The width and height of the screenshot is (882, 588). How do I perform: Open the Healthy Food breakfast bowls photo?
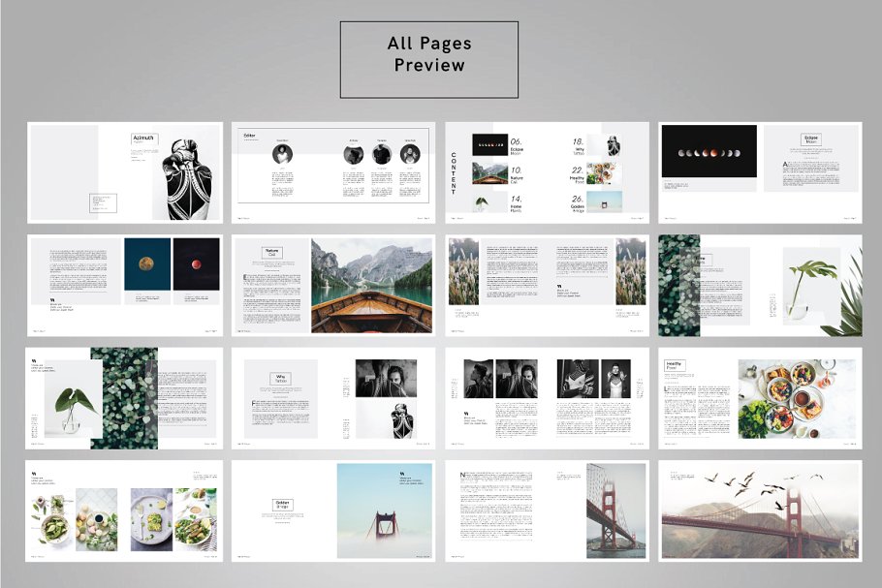point(798,398)
